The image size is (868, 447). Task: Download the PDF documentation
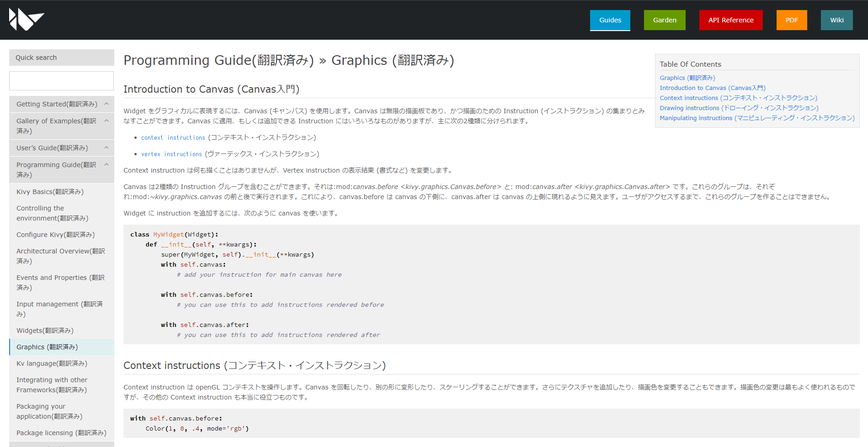(791, 20)
